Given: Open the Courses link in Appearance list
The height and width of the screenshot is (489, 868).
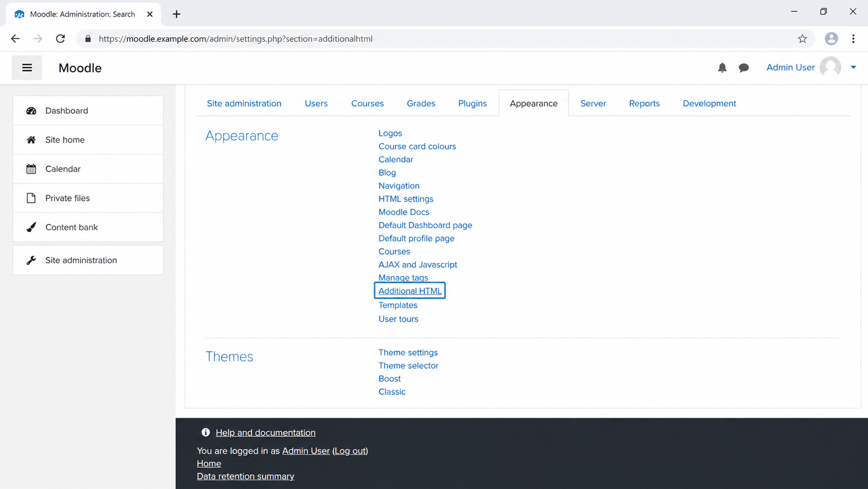Looking at the screenshot, I should pyautogui.click(x=394, y=252).
